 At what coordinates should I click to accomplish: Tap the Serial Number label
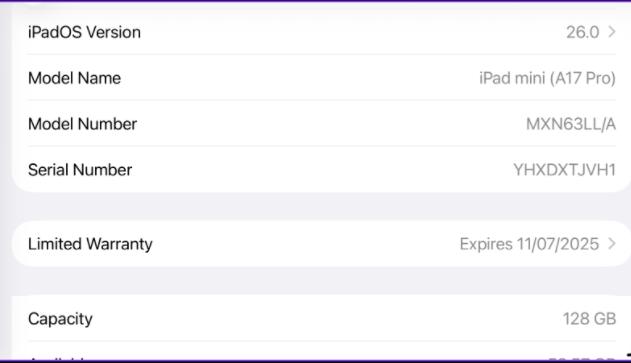tap(80, 170)
